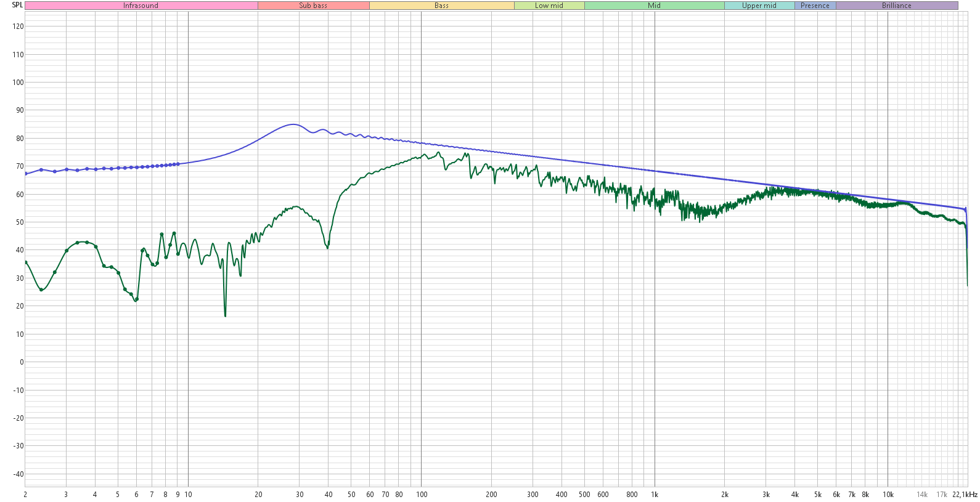Click the -10 SPL axis value

tap(19, 391)
